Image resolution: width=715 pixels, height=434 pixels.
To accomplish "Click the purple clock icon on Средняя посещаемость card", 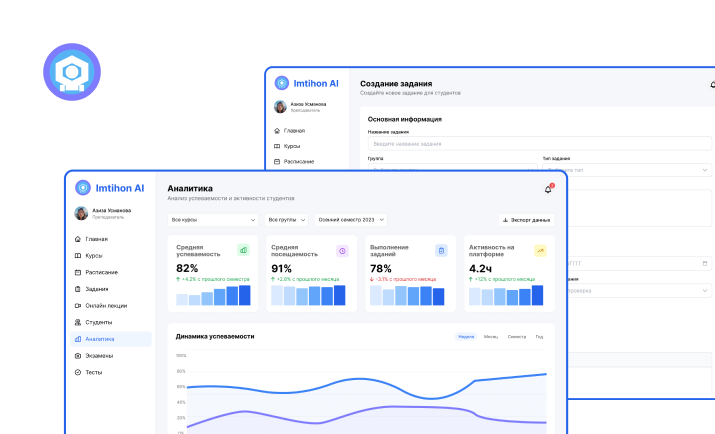I will point(342,250).
